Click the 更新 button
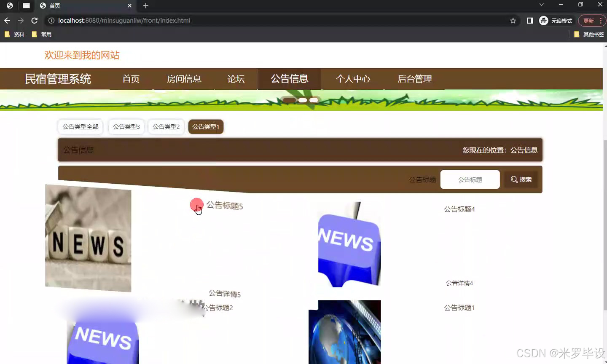 [x=588, y=20]
